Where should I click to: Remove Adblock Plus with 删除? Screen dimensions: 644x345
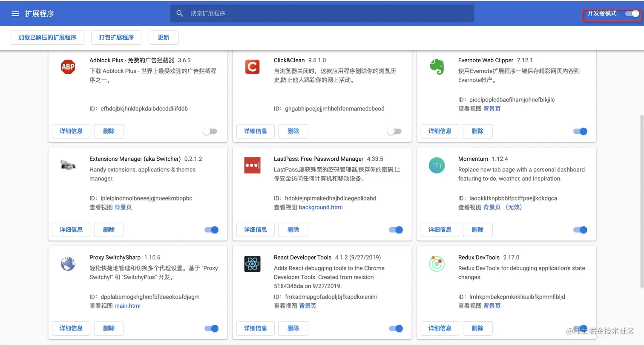[109, 131]
